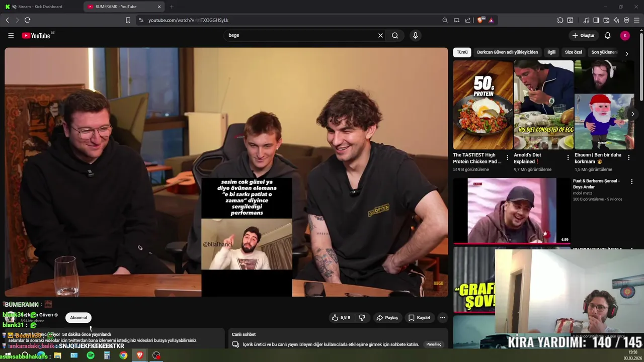644x362 pixels.
Task: Save video with the Kaydet button
Action: click(x=419, y=318)
